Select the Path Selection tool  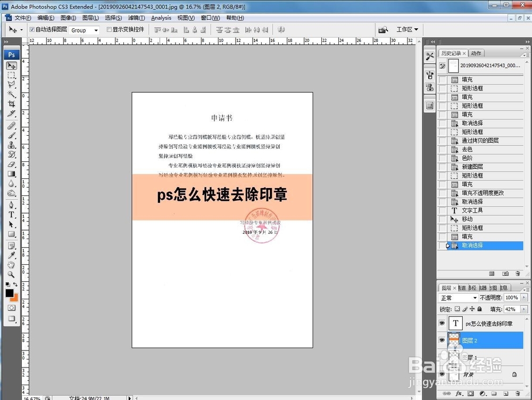click(x=12, y=224)
